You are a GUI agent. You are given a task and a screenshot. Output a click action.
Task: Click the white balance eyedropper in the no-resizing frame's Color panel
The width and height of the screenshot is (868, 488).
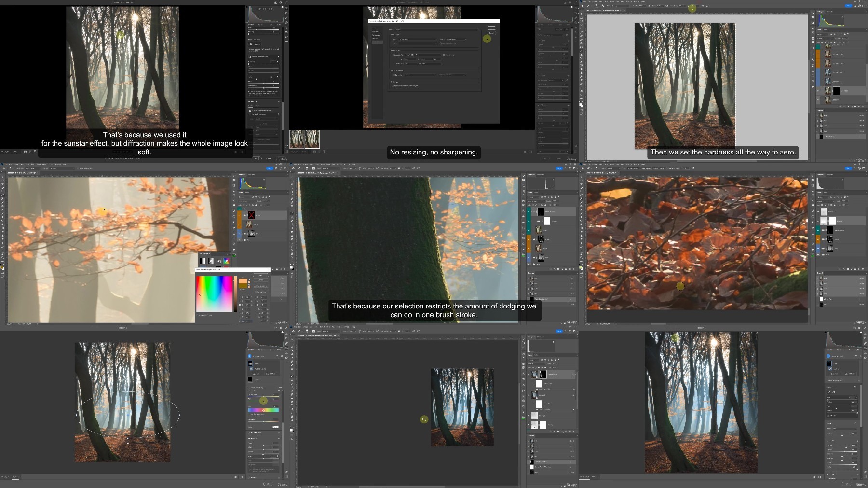point(567,80)
